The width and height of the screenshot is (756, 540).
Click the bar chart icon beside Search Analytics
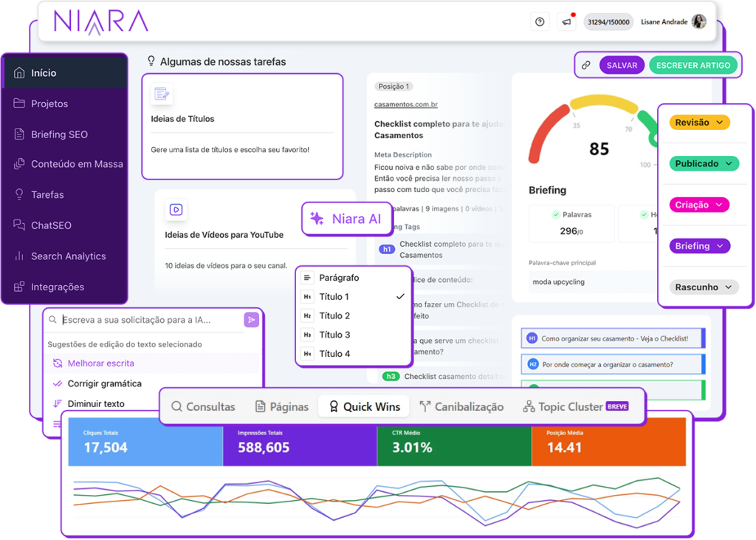(x=19, y=256)
